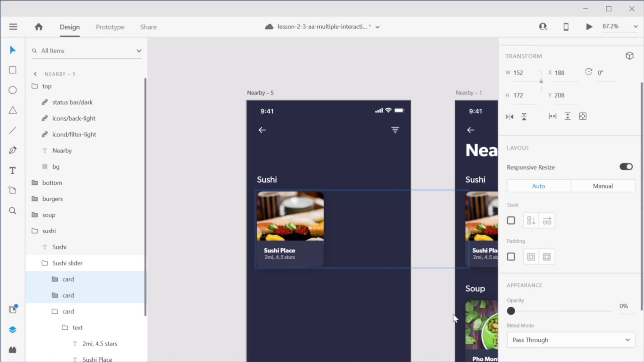Flip selection horizontally

(509, 117)
